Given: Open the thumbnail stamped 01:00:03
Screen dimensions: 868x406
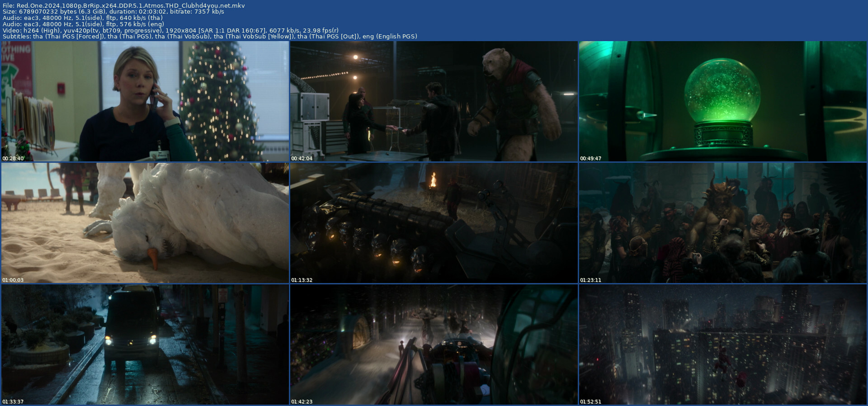Looking at the screenshot, I should 145,223.
